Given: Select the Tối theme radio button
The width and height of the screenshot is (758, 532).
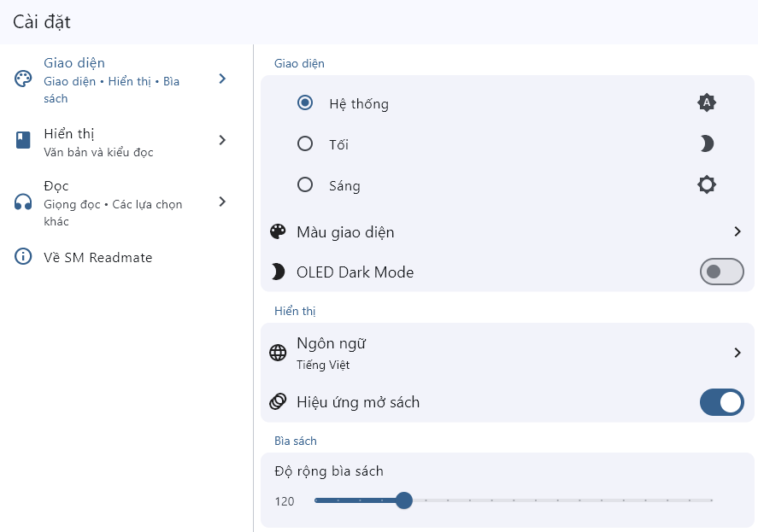Looking at the screenshot, I should tap(305, 144).
